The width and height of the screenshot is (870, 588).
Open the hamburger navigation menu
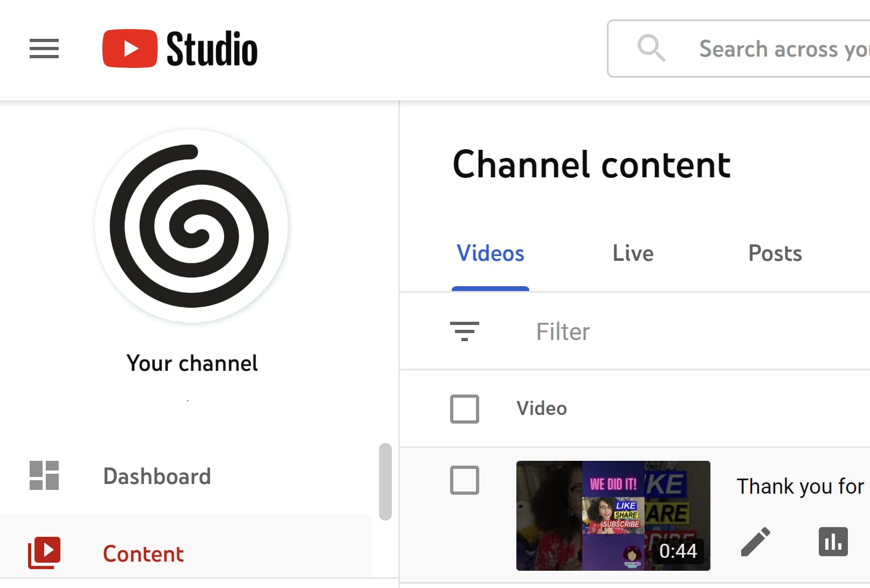point(44,49)
